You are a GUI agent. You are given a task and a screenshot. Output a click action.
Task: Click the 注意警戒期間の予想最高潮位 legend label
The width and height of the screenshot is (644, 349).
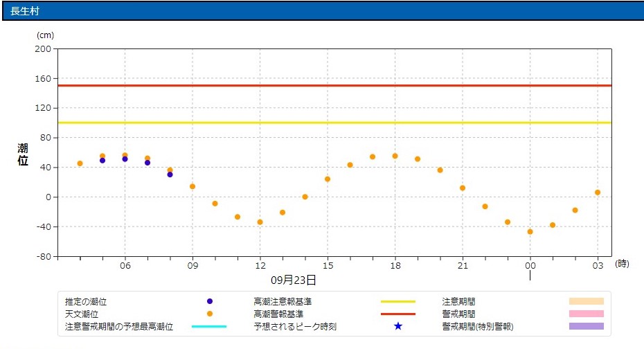point(119,326)
